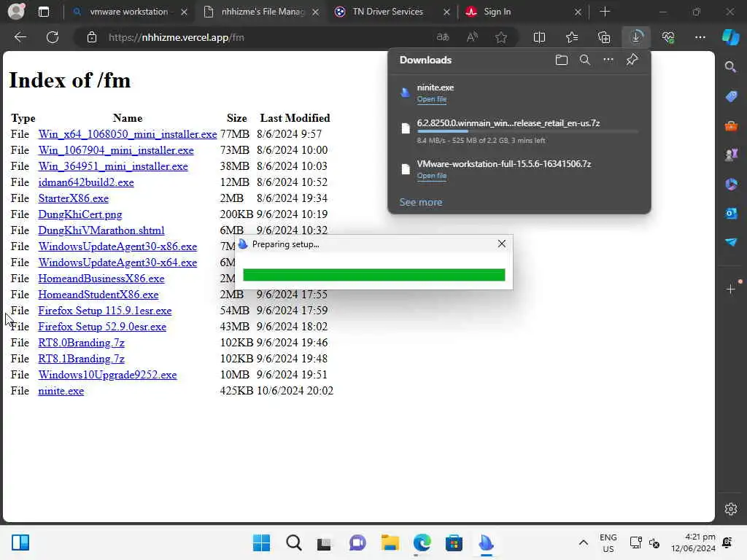View site information lock icon
The image size is (747, 560).
coord(92,37)
